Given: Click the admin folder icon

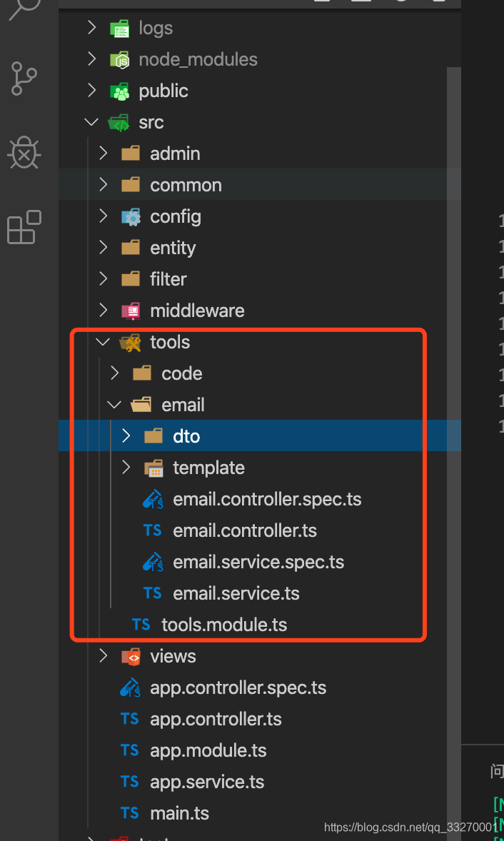Looking at the screenshot, I should (131, 154).
